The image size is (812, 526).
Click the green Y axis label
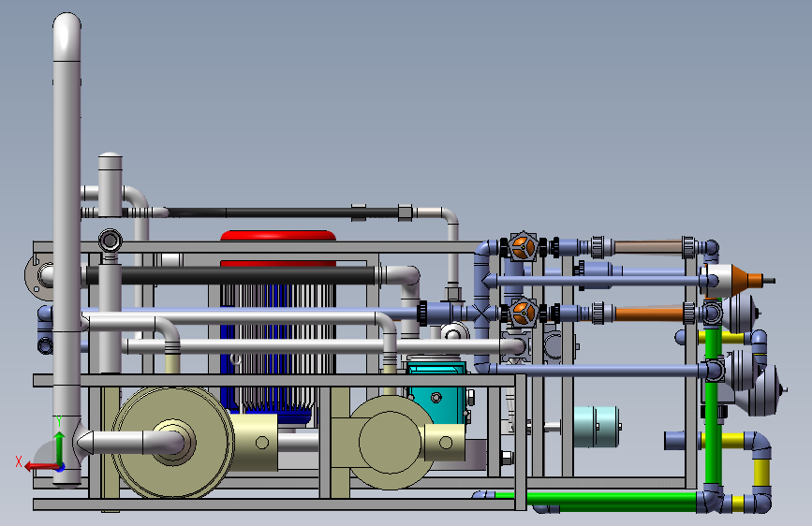point(59,421)
